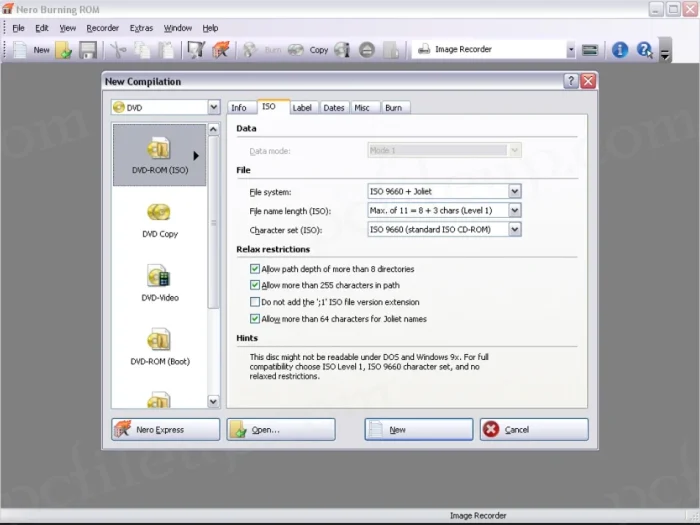Enable Do not add ';1' ISO version extension

[254, 302]
